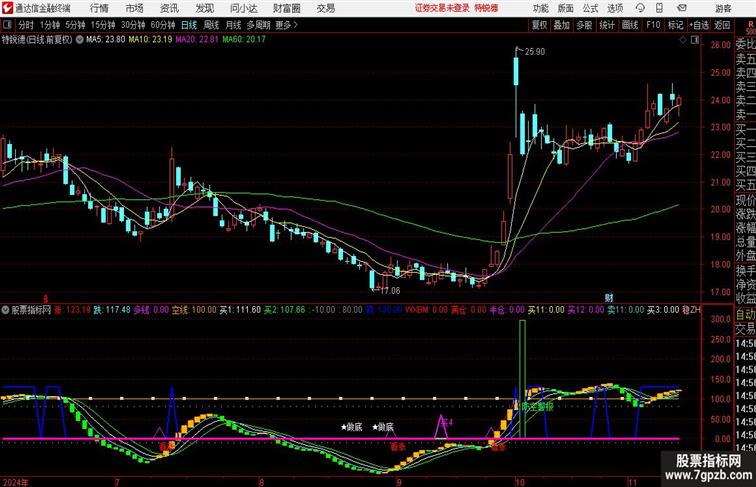Switch to the 30分钟 period tab
The height and width of the screenshot is (487, 756).
coord(133,25)
